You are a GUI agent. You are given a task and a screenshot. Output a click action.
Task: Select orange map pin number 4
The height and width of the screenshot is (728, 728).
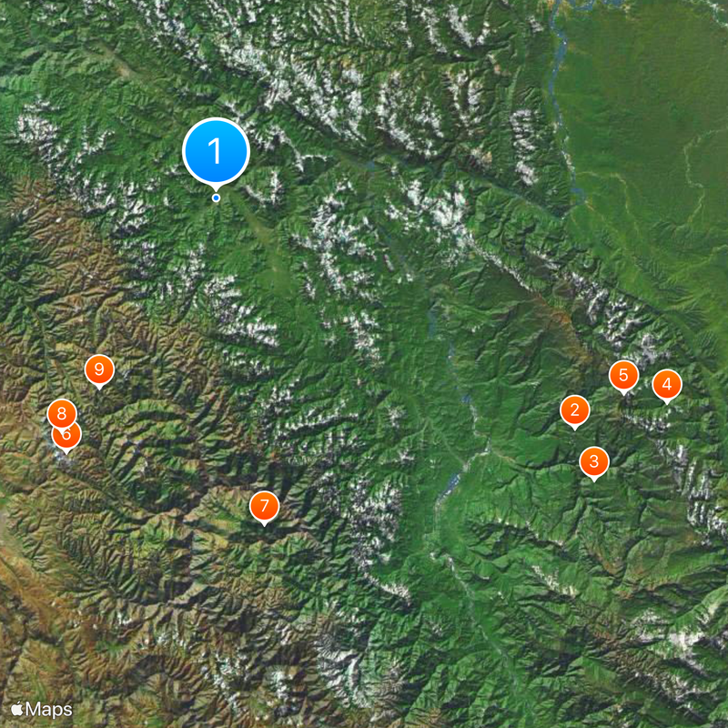pos(667,384)
